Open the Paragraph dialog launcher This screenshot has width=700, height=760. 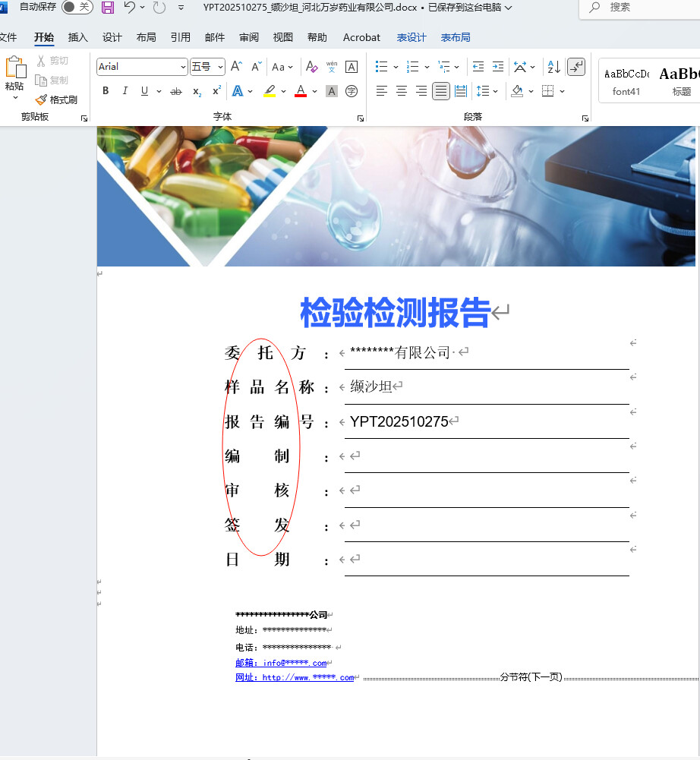(585, 118)
